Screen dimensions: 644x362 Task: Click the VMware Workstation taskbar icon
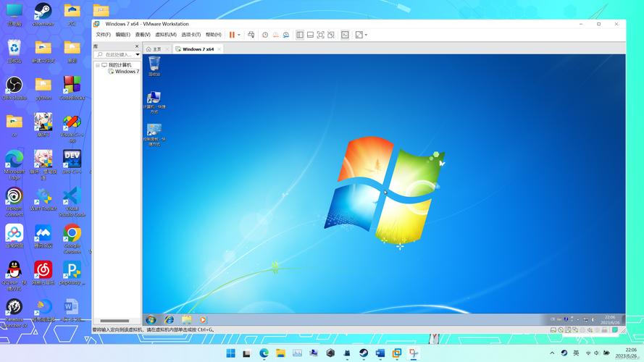pyautogui.click(x=397, y=353)
